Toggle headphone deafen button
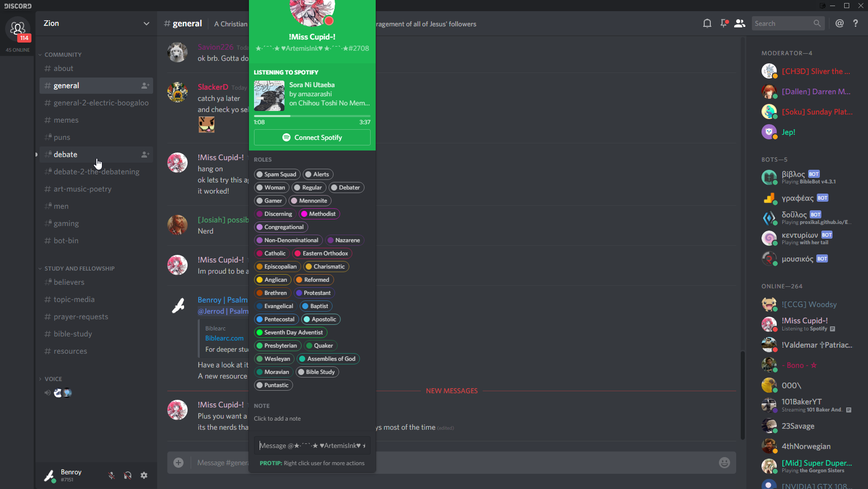This screenshot has height=489, width=868. click(128, 475)
